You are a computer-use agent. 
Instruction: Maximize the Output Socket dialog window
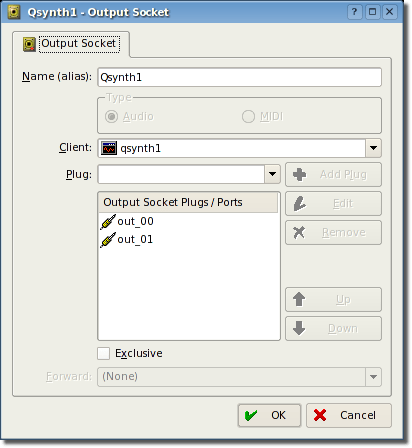coord(372,12)
